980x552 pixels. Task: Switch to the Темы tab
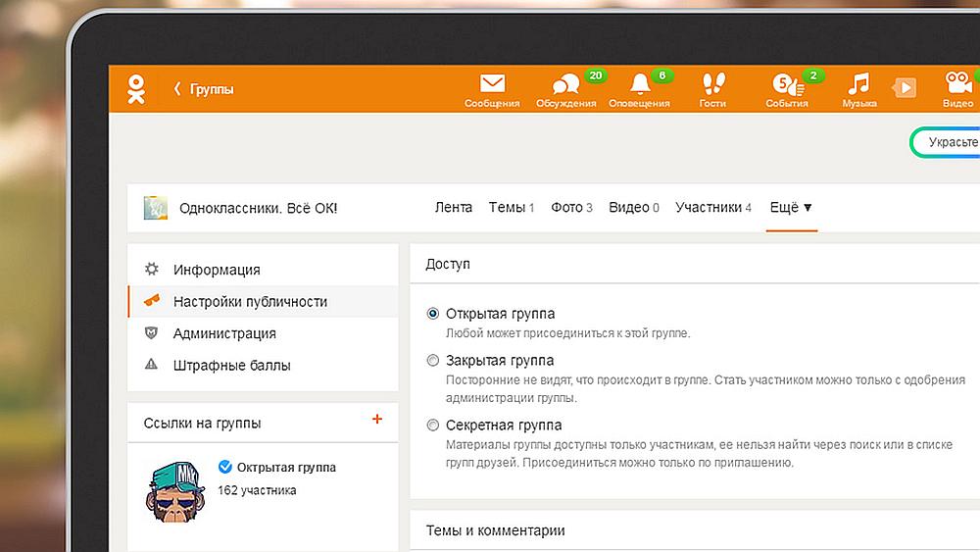point(512,208)
